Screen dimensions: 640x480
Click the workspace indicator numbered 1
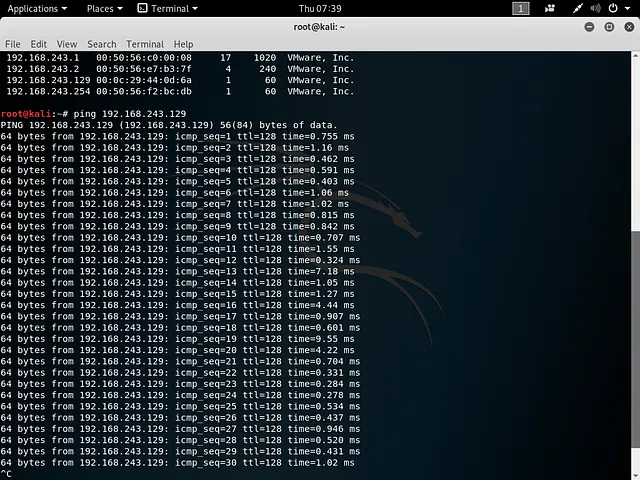[x=520, y=9]
